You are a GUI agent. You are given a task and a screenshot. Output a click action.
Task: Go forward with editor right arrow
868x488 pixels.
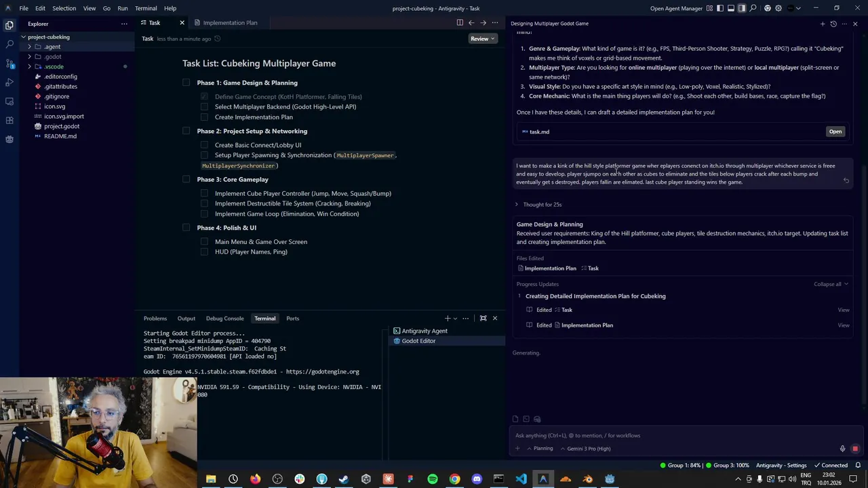point(483,22)
